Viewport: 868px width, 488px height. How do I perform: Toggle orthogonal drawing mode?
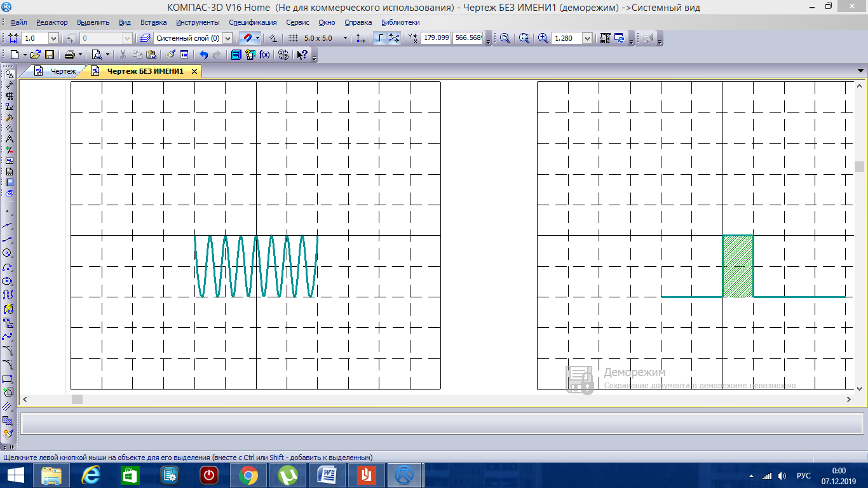click(379, 38)
